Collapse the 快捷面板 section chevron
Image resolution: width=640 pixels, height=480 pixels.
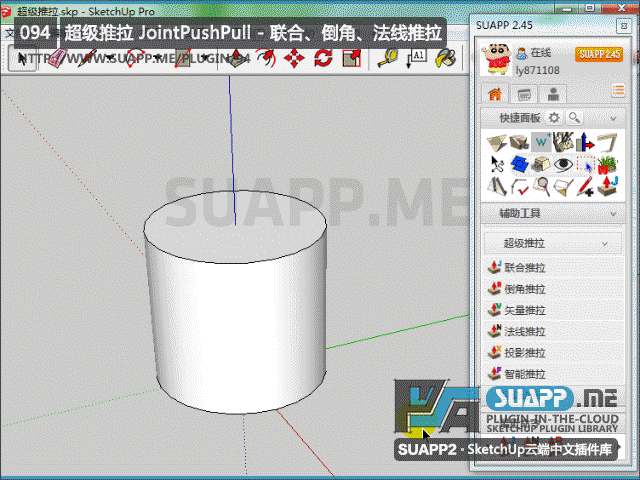tap(613, 119)
